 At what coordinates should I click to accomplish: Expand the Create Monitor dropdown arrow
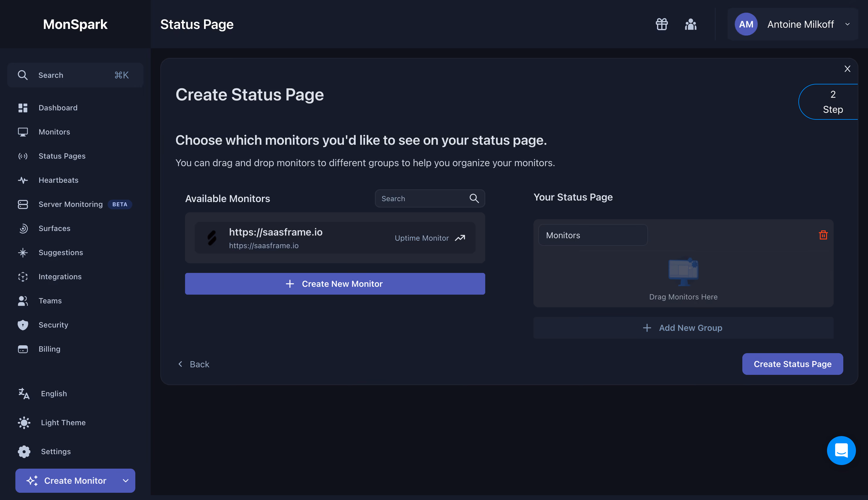[126, 481]
